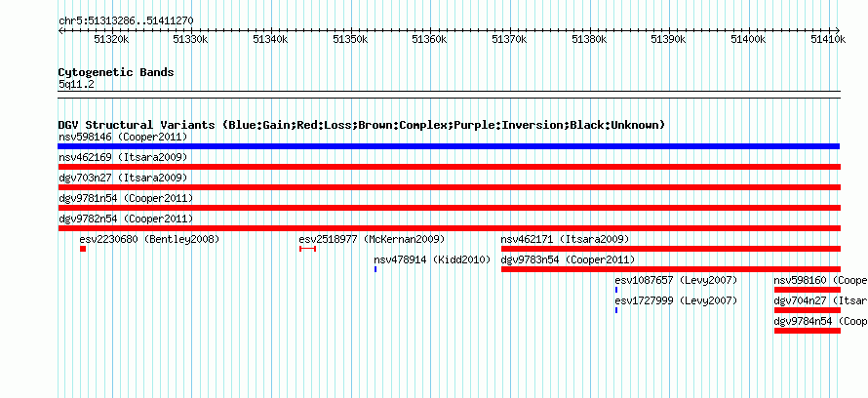Open the dgv9782n54 (Cooper2011) label
The image size is (868, 398).
pyautogui.click(x=126, y=219)
